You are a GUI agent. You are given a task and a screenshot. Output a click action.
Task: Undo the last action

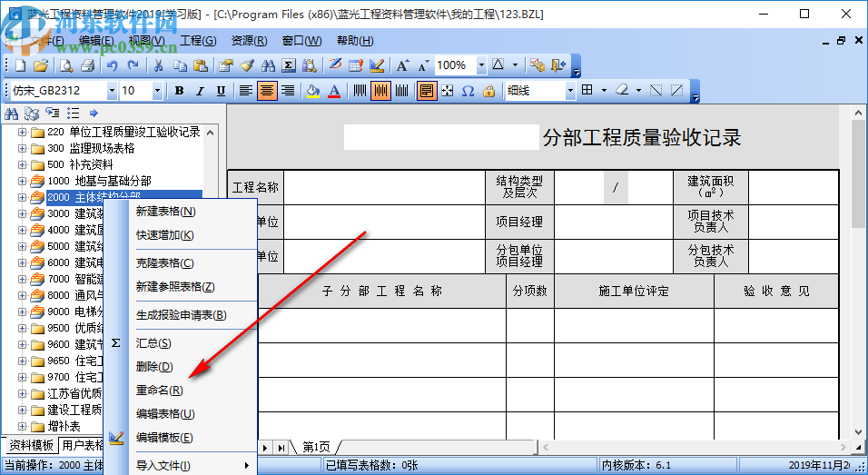tap(113, 65)
